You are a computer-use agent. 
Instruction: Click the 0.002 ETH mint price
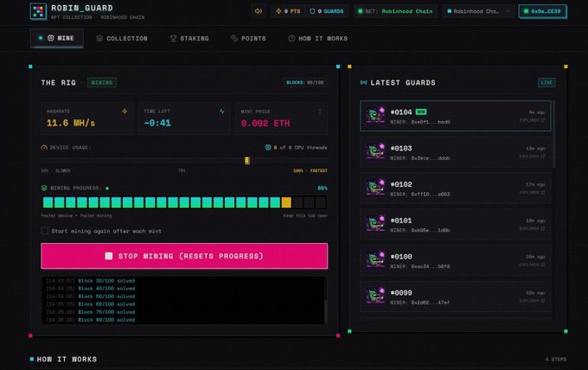pyautogui.click(x=265, y=124)
